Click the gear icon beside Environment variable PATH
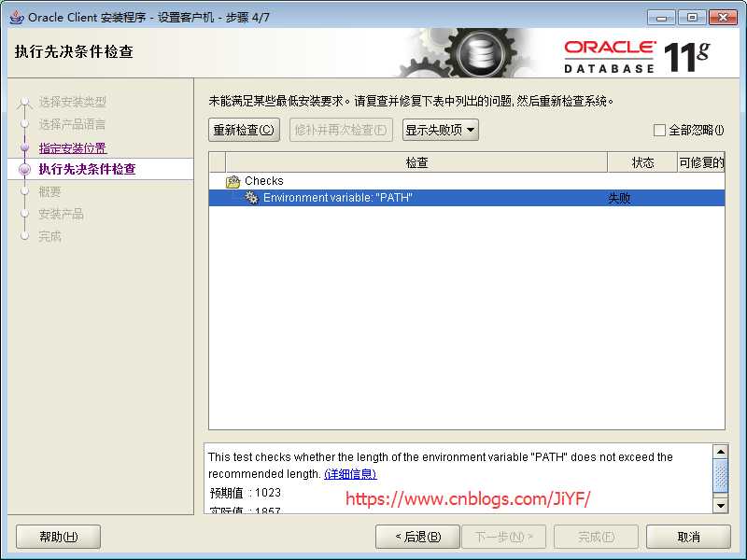 tap(251, 197)
